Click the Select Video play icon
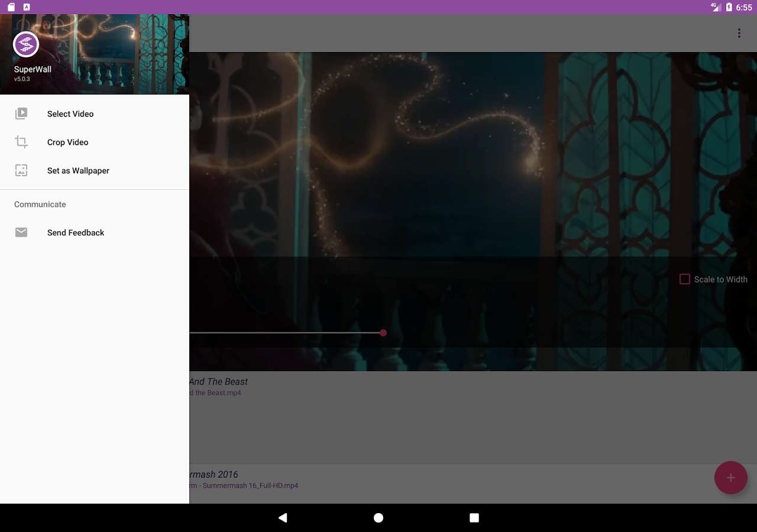Screen dimensions: 757x532 [x=21, y=113]
